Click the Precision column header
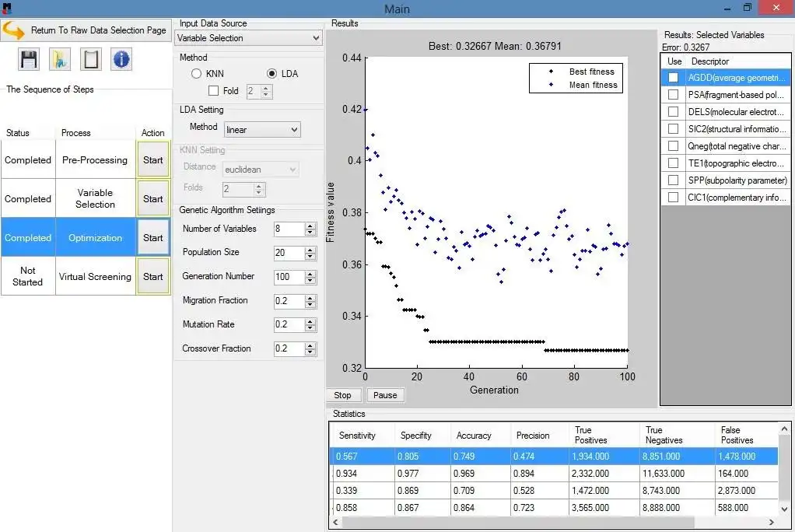795x532 pixels. tap(540, 435)
